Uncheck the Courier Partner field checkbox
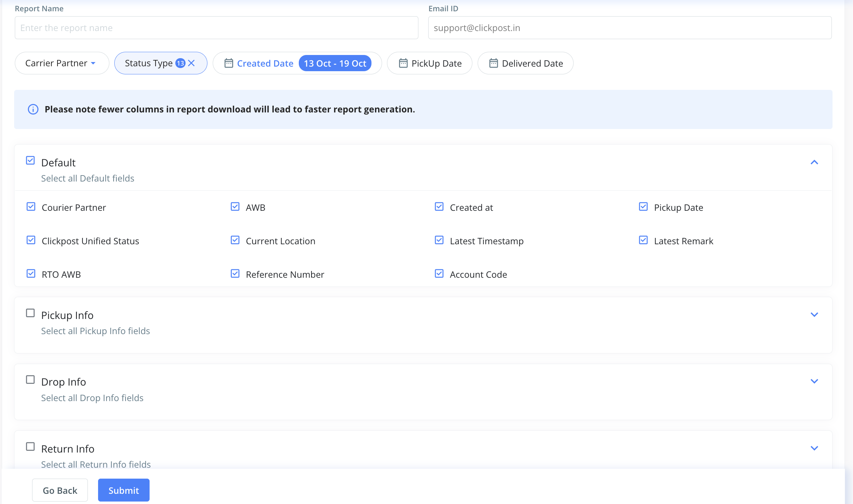This screenshot has width=853, height=504. point(31,207)
